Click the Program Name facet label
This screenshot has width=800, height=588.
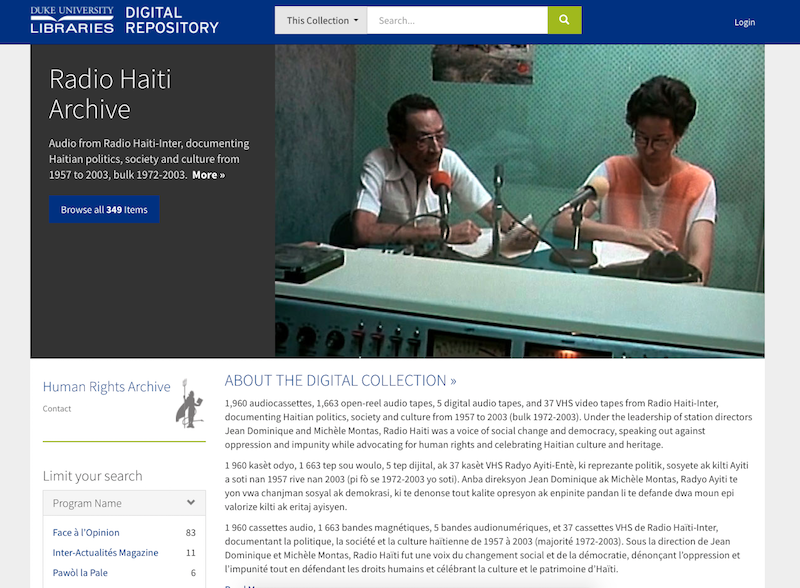tap(87, 503)
